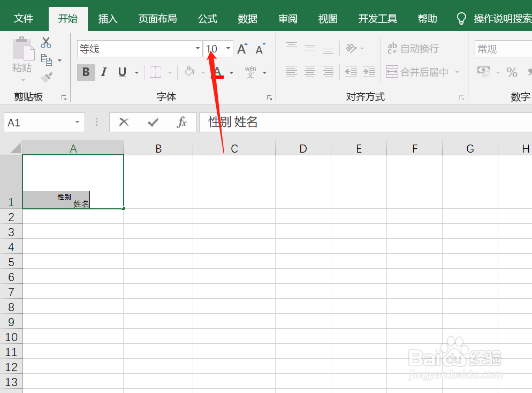Screen dimensions: 532x393
Task: Click 合并后居中 merge and center
Action: point(417,72)
